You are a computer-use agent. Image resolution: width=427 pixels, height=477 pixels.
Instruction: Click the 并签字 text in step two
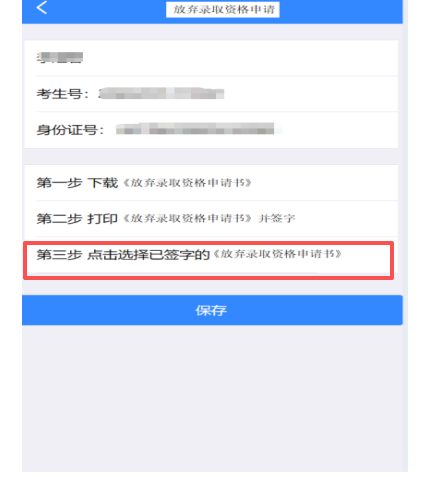click(277, 218)
